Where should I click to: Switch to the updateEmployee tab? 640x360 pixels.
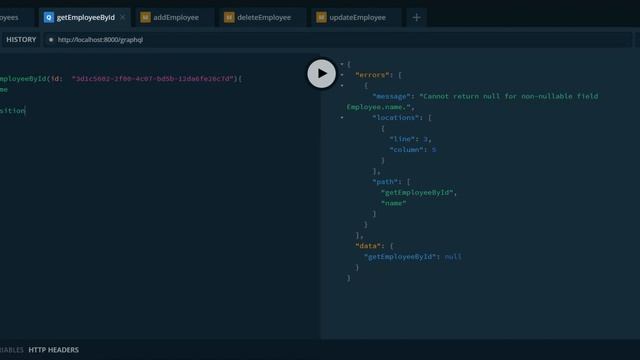pos(357,18)
